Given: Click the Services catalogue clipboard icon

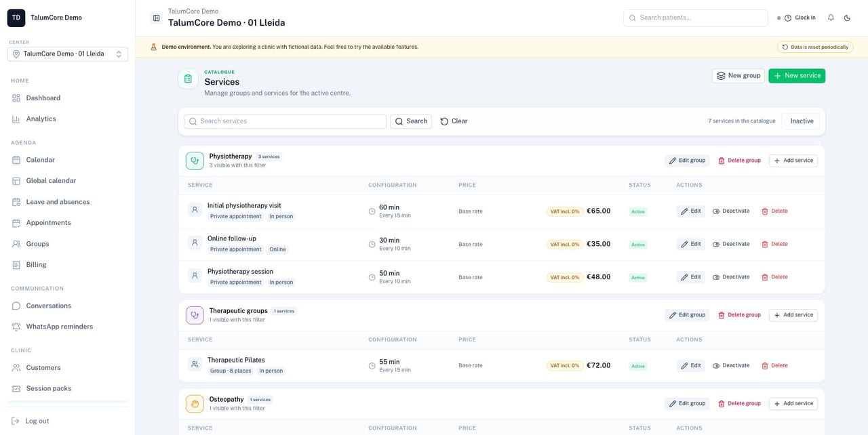Looking at the screenshot, I should pos(188,79).
